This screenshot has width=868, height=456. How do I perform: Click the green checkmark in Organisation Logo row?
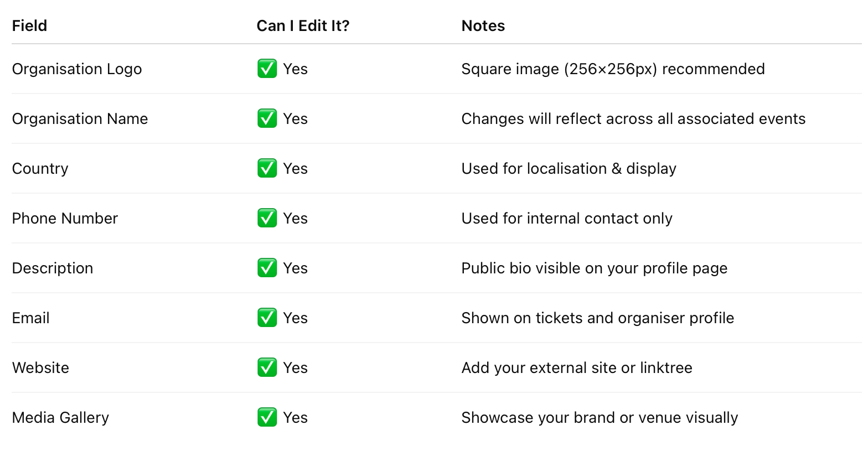click(x=267, y=69)
